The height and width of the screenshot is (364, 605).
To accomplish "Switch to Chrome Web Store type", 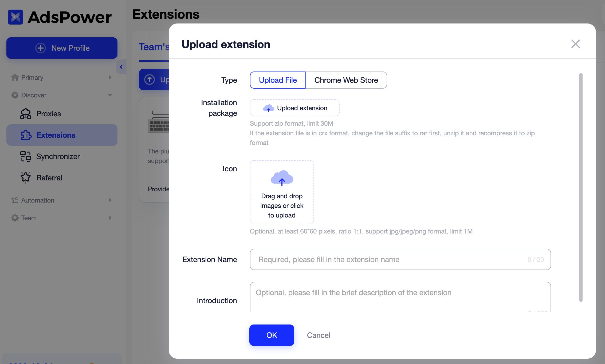I will pyautogui.click(x=346, y=80).
